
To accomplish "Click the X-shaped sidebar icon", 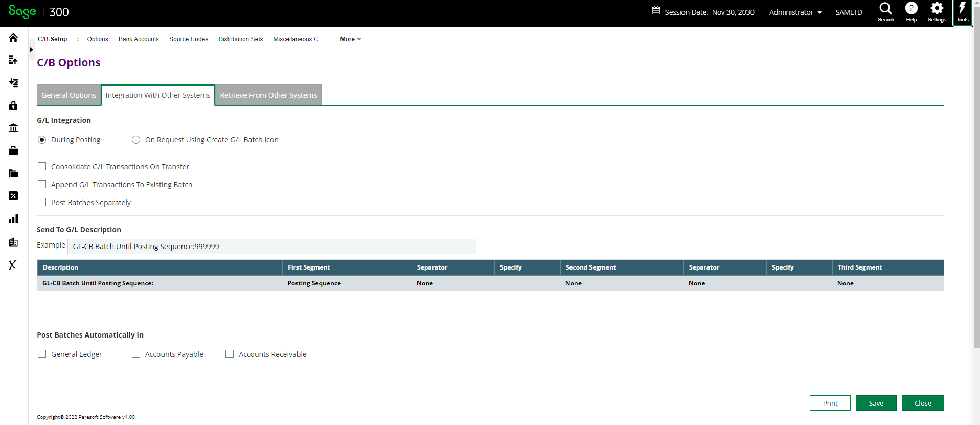I will tap(13, 264).
